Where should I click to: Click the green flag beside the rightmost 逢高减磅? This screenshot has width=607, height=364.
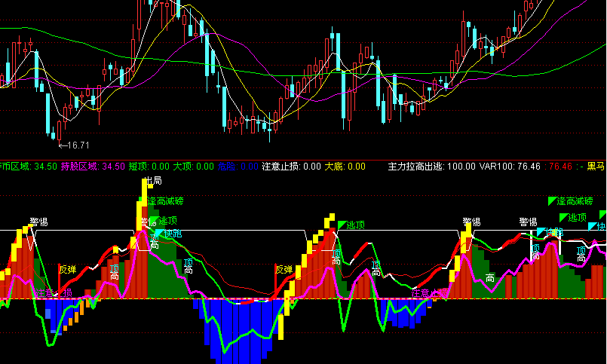pyautogui.click(x=553, y=200)
